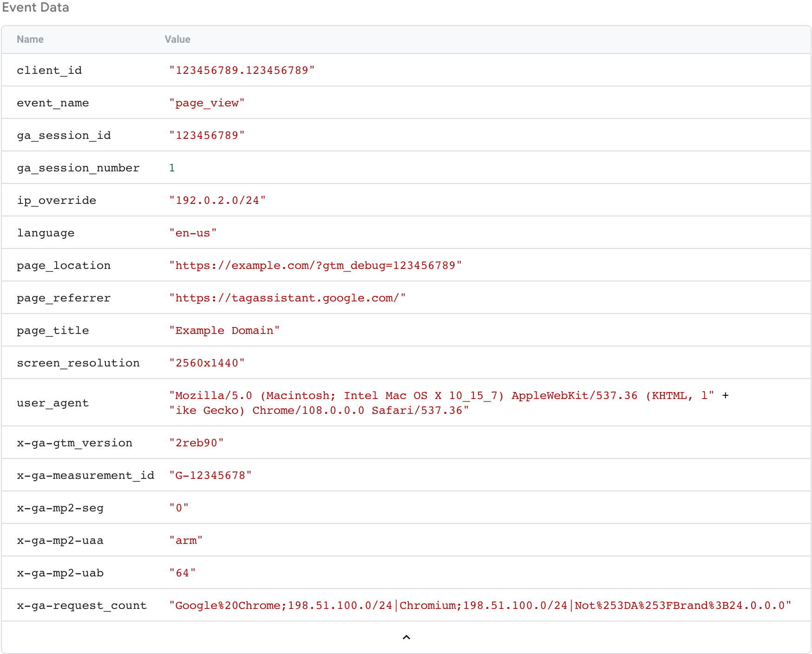The height and width of the screenshot is (654, 812).
Task: Select the event_name value page_view
Action: coord(207,103)
